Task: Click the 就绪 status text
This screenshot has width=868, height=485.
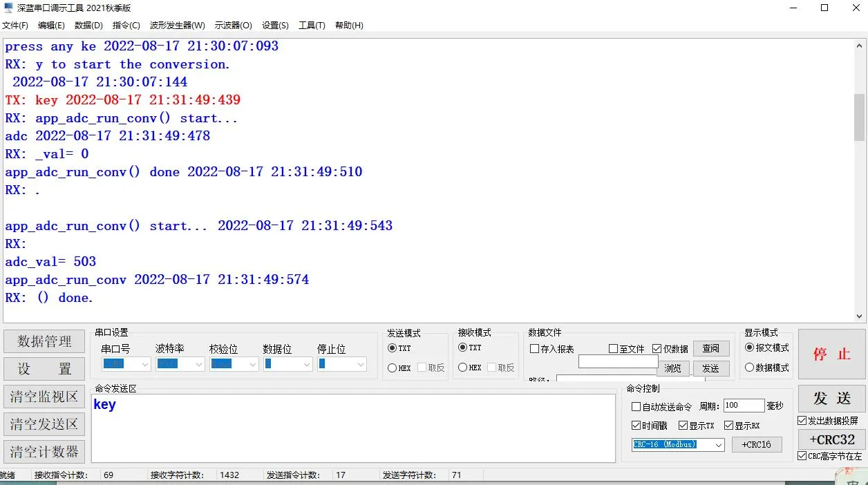Action: pos(8,475)
